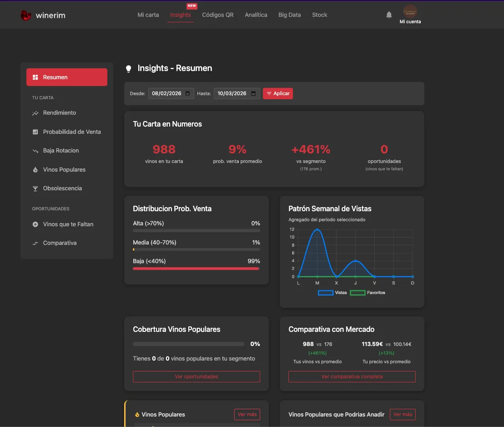
Task: Click the Obsolescencia glass icon
Action: click(x=35, y=188)
